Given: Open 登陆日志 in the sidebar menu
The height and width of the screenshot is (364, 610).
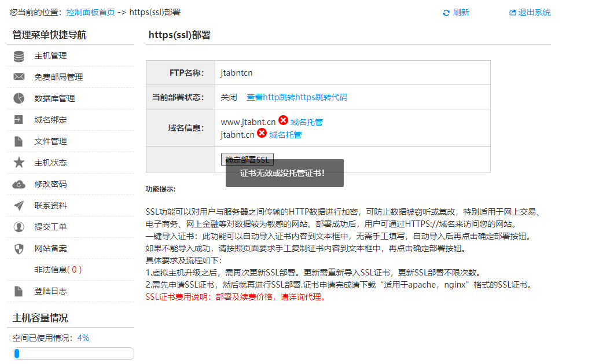Looking at the screenshot, I should click(x=50, y=291).
